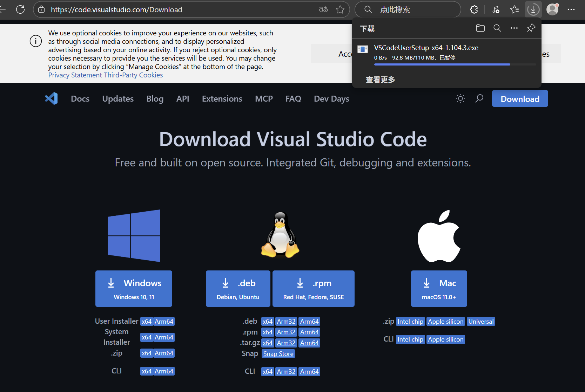The width and height of the screenshot is (585, 392).
Task: Open the browser profile avatar
Action: tap(552, 9)
